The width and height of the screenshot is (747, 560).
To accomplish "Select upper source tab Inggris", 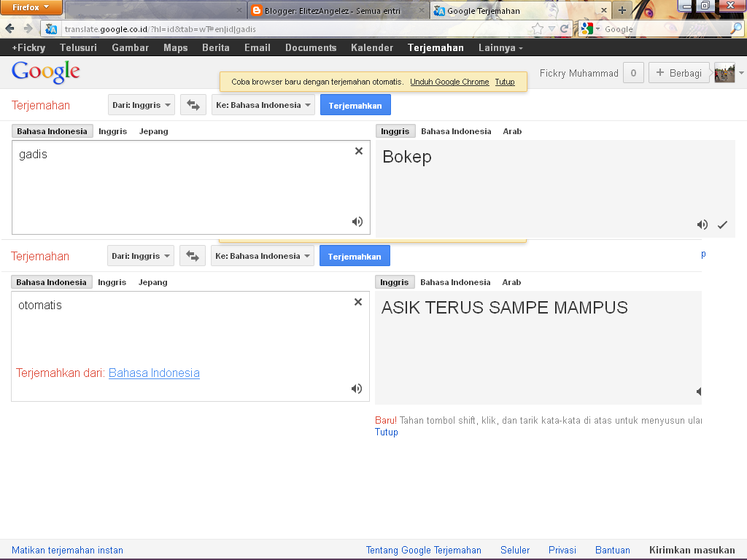I will [113, 131].
